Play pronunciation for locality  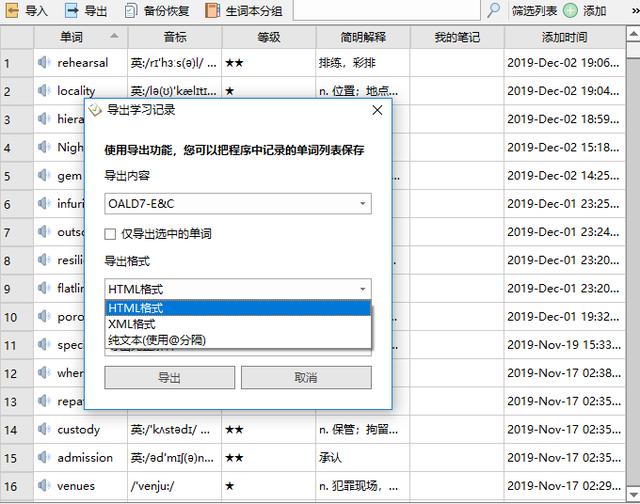pyautogui.click(x=43, y=91)
